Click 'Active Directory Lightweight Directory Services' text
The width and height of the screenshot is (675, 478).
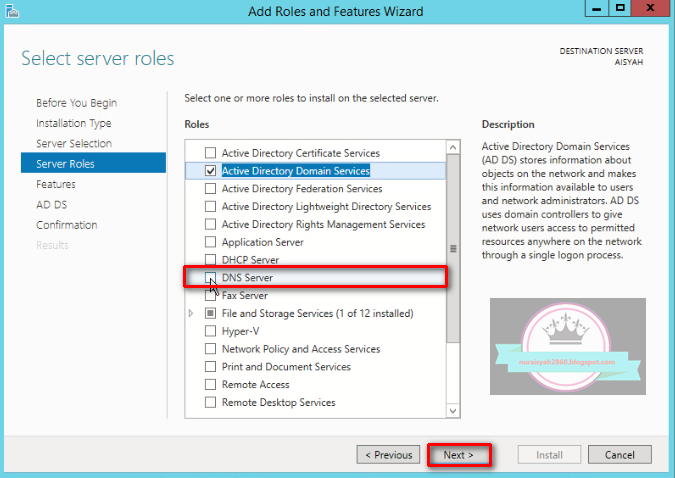[x=326, y=206]
